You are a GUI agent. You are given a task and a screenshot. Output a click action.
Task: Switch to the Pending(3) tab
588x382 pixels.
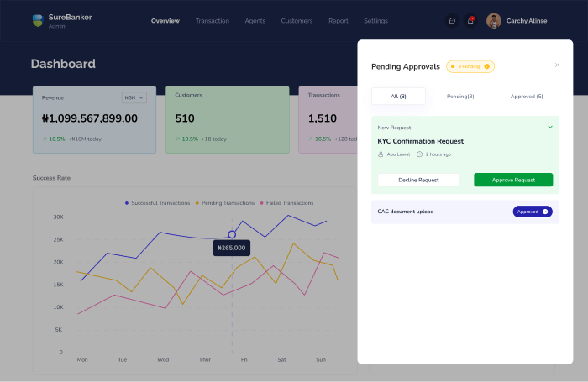(460, 97)
